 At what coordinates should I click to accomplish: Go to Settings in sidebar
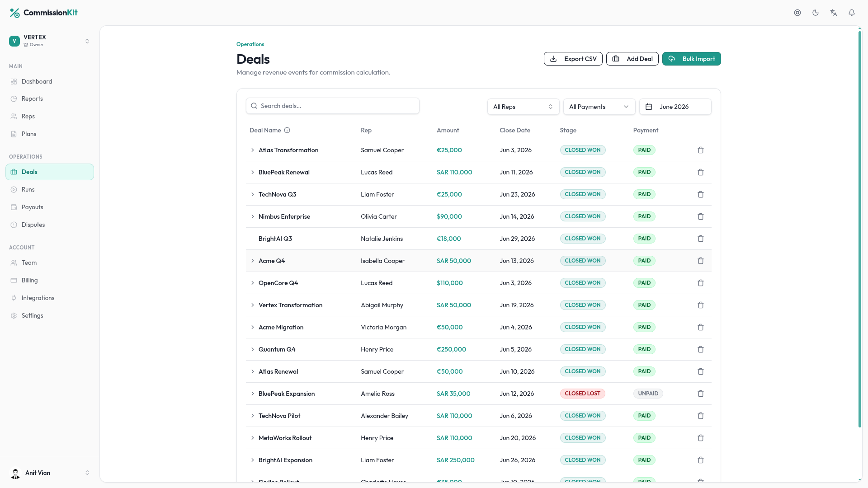coord(50,315)
